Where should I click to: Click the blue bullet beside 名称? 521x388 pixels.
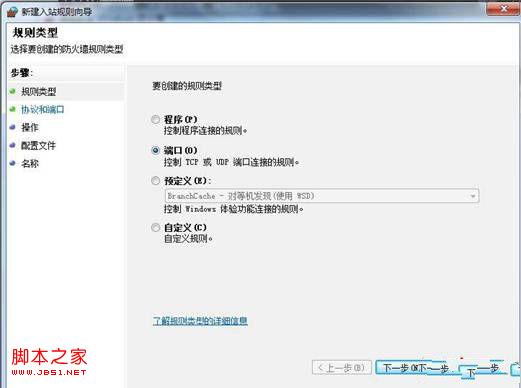coord(13,163)
